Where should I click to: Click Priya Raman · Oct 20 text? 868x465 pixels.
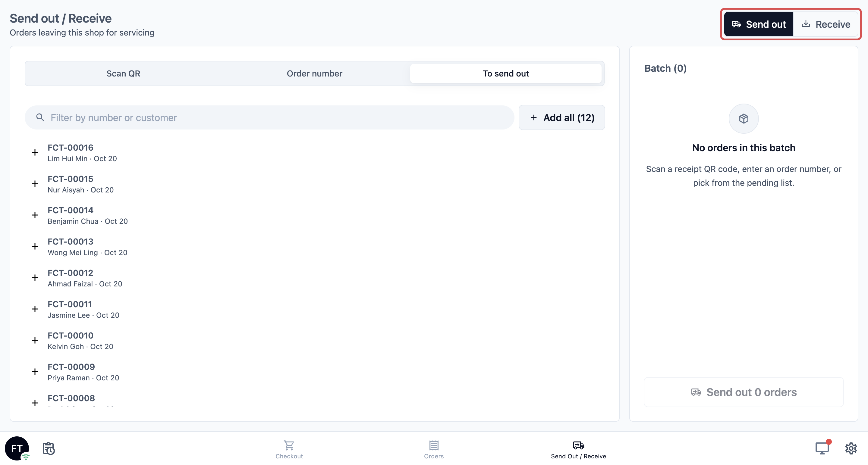pyautogui.click(x=83, y=378)
